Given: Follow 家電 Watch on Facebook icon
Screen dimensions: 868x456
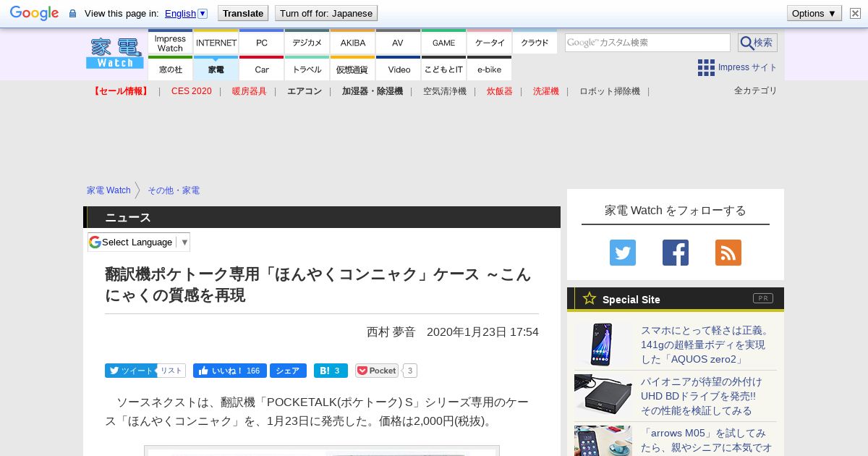Looking at the screenshot, I should click(x=676, y=253).
